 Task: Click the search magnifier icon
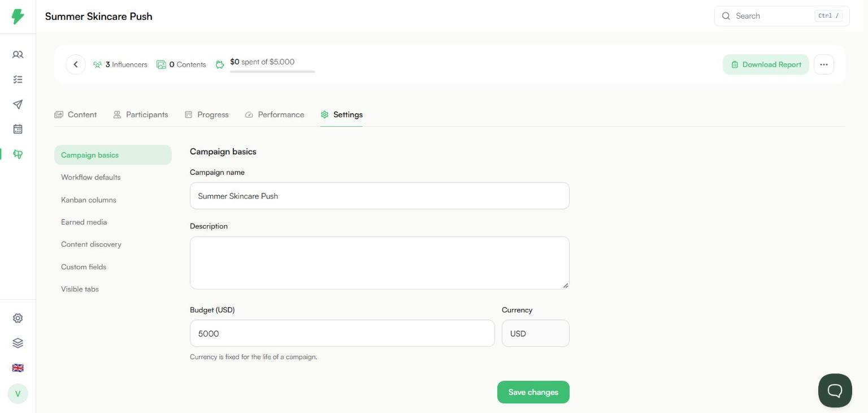tap(726, 16)
